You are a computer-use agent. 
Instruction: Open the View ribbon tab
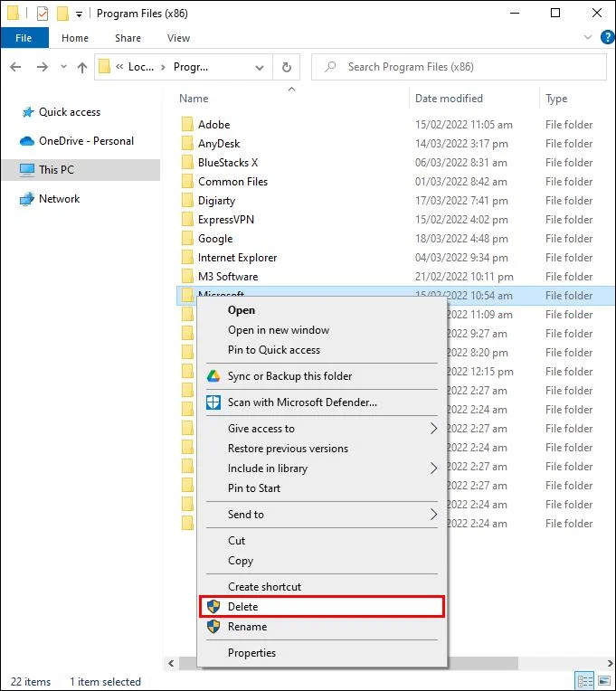pyautogui.click(x=178, y=38)
